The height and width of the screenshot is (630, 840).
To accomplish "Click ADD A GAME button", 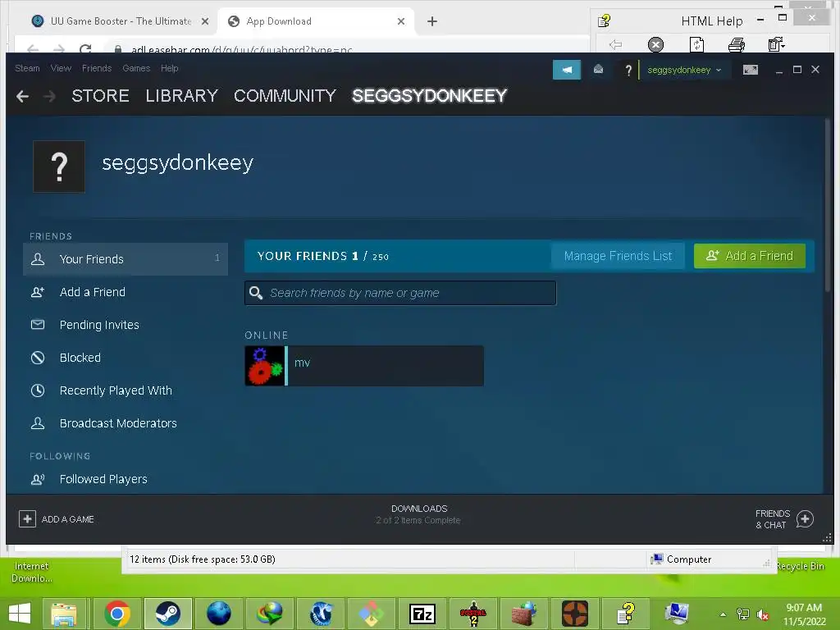I will (57, 519).
